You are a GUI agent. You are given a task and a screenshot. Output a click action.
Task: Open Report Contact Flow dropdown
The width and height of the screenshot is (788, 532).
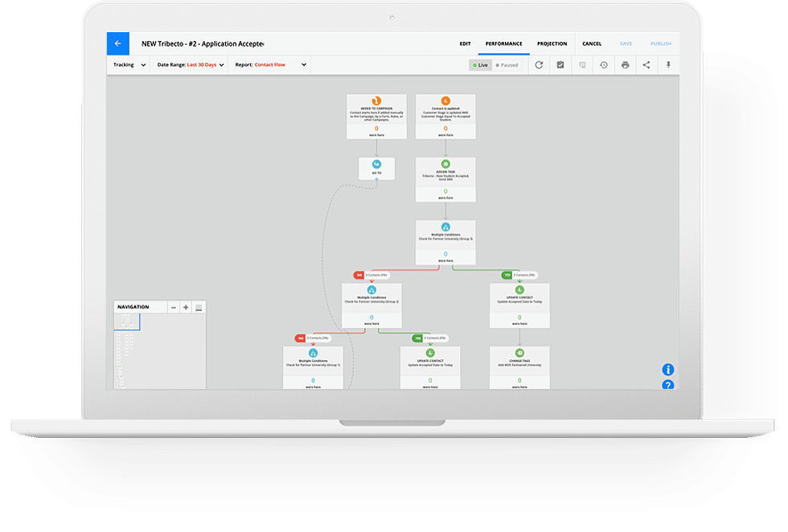coord(270,65)
